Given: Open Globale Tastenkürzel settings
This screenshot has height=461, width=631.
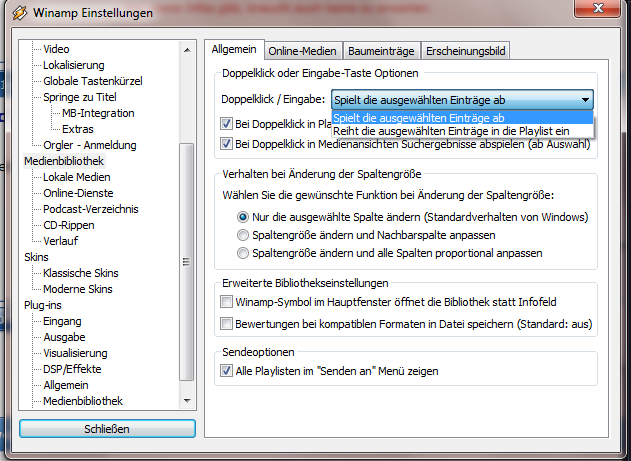Looking at the screenshot, I should (93, 81).
